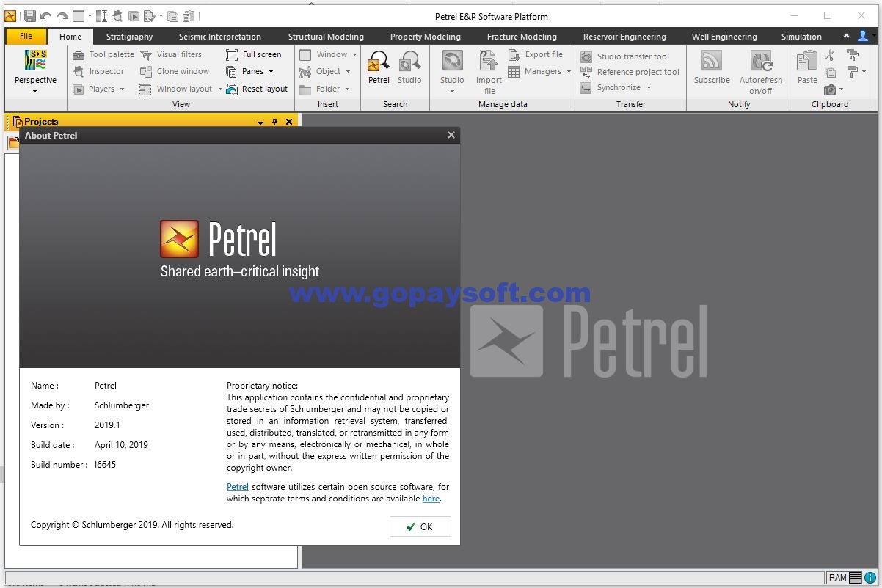Click the here hyperlink for license terms
Viewport: 882px width, 588px height.
pyautogui.click(x=431, y=499)
